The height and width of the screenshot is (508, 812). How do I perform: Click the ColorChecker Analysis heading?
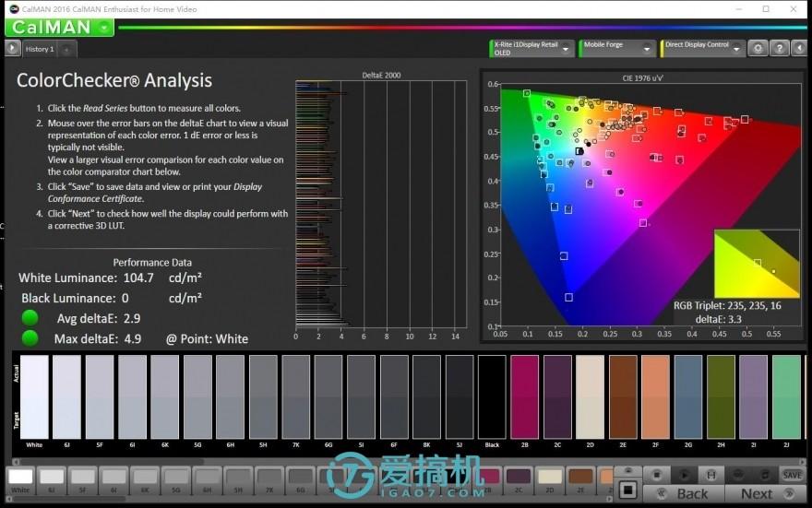pyautogui.click(x=113, y=81)
